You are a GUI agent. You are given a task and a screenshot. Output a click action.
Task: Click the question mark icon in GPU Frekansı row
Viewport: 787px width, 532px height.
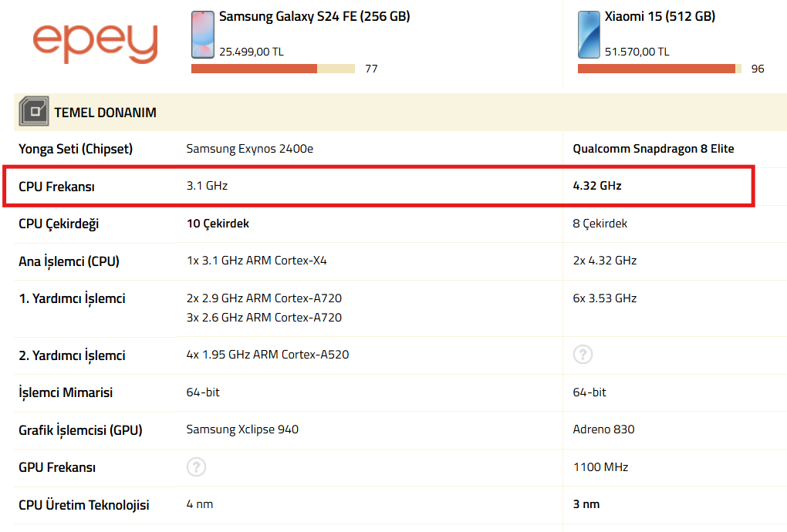[x=196, y=466]
